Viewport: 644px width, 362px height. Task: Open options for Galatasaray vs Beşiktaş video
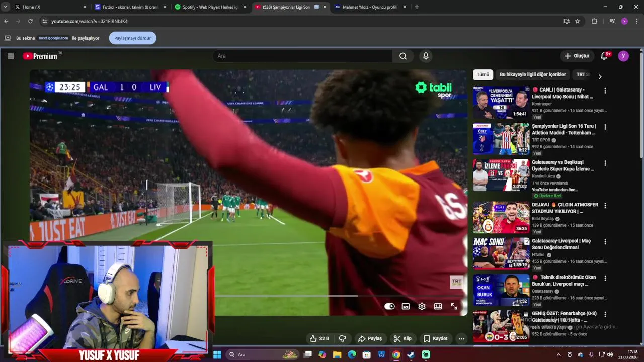(605, 163)
